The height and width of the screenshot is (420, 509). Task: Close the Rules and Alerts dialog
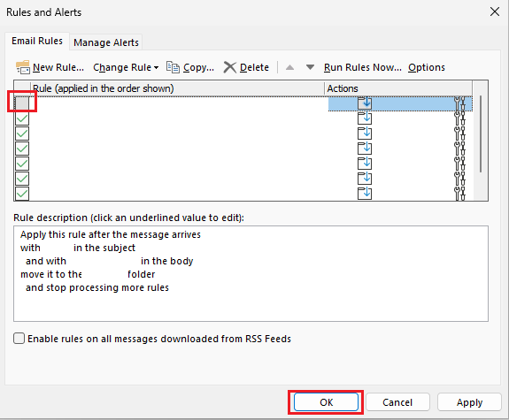coord(495,12)
